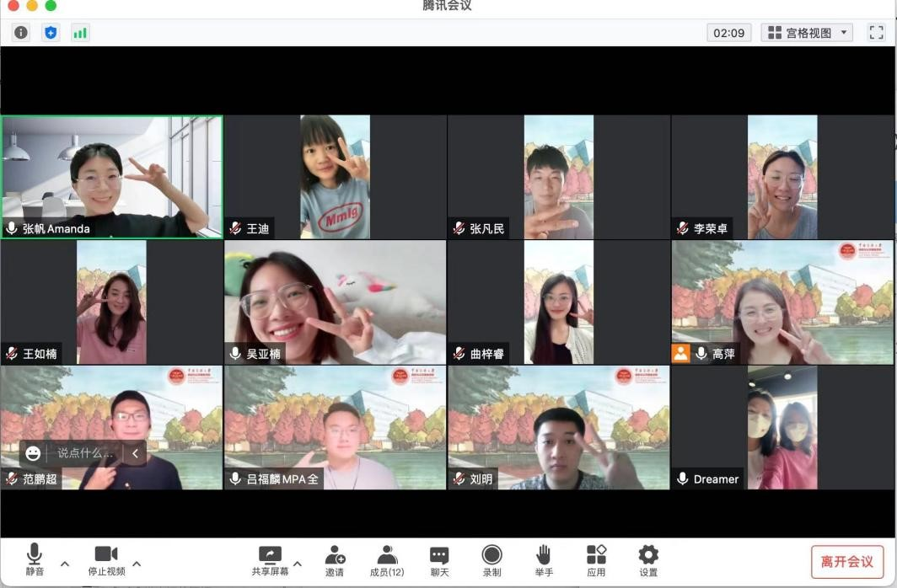897x588 pixels.
Task: Click 高萍's muted microphone indicator
Action: [x=701, y=353]
